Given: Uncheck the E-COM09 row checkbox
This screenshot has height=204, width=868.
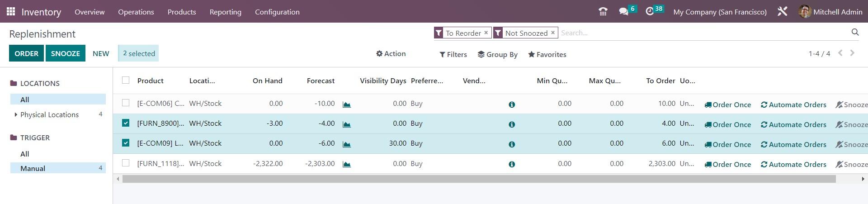Looking at the screenshot, I should coord(126,142).
